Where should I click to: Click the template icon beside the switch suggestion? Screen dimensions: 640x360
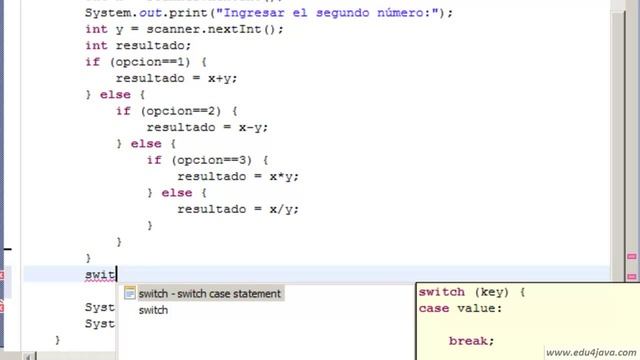(130, 293)
